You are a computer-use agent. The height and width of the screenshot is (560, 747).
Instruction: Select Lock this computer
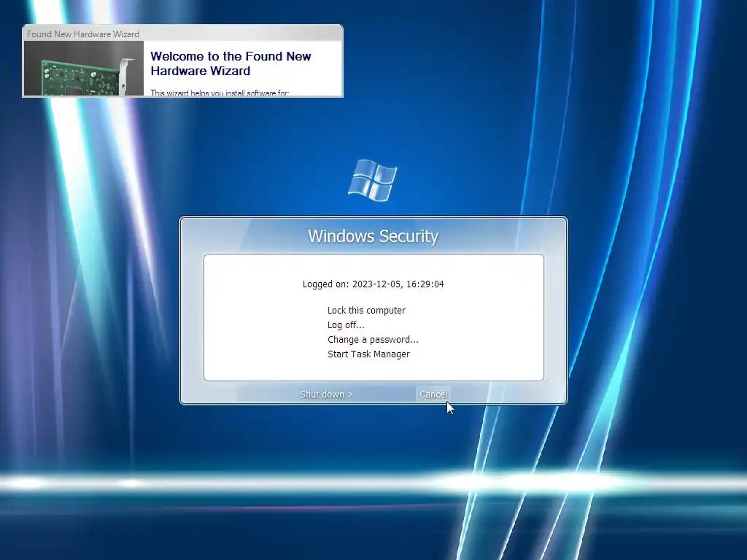point(366,311)
